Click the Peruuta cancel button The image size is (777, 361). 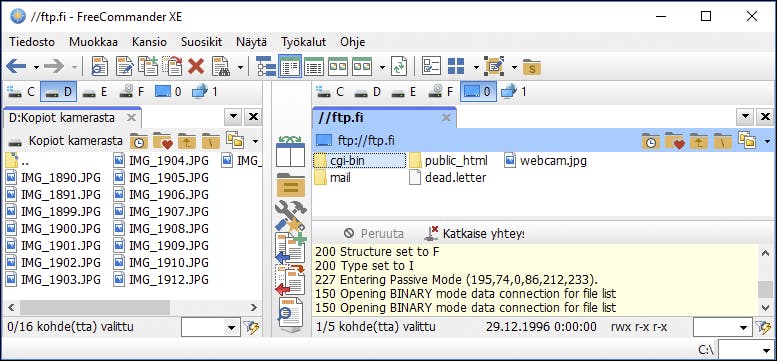[x=374, y=233]
